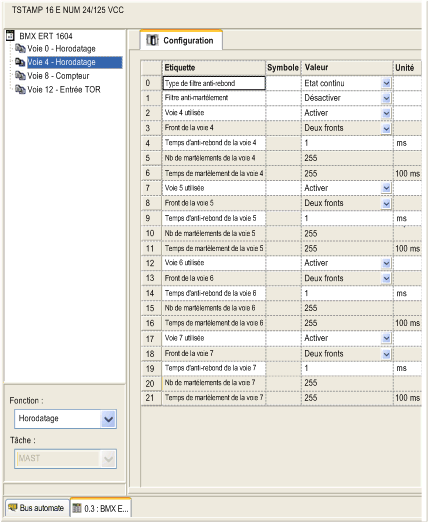Click the Valeur column header
The height and width of the screenshot is (522, 428).
tap(347, 68)
